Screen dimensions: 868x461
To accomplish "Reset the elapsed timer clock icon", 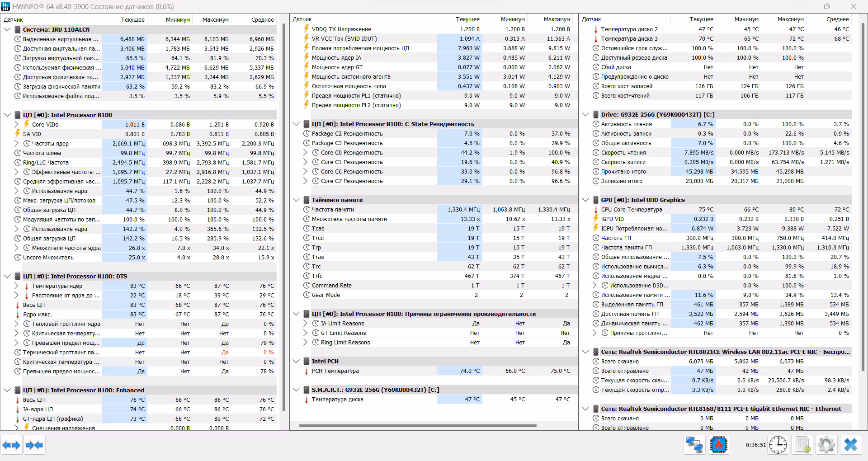I will 778,445.
